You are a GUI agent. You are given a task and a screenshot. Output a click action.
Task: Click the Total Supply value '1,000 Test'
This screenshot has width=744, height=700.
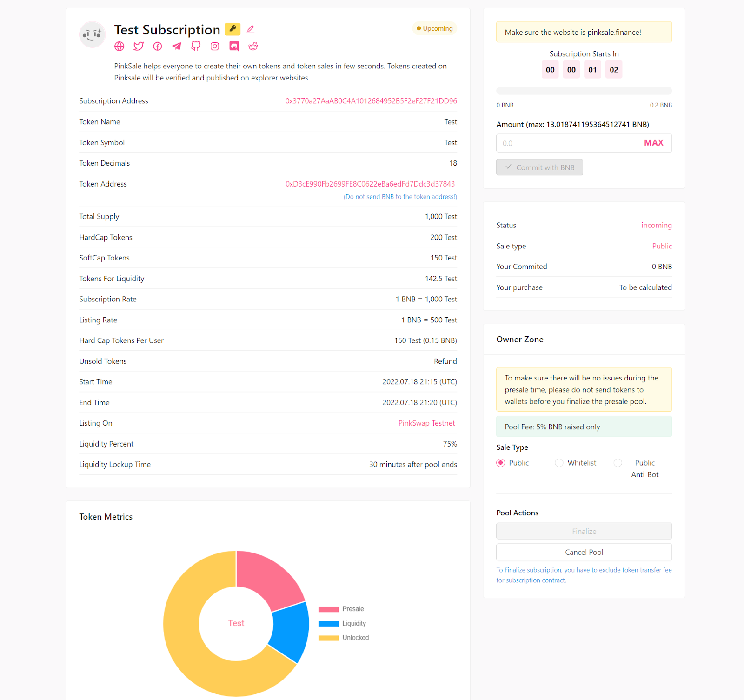click(441, 217)
